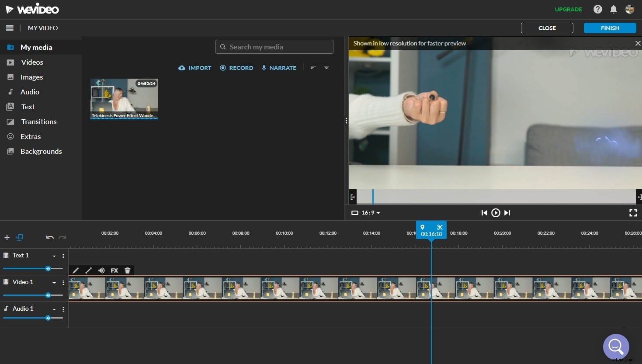Delete the clip with the trash icon

point(127,270)
